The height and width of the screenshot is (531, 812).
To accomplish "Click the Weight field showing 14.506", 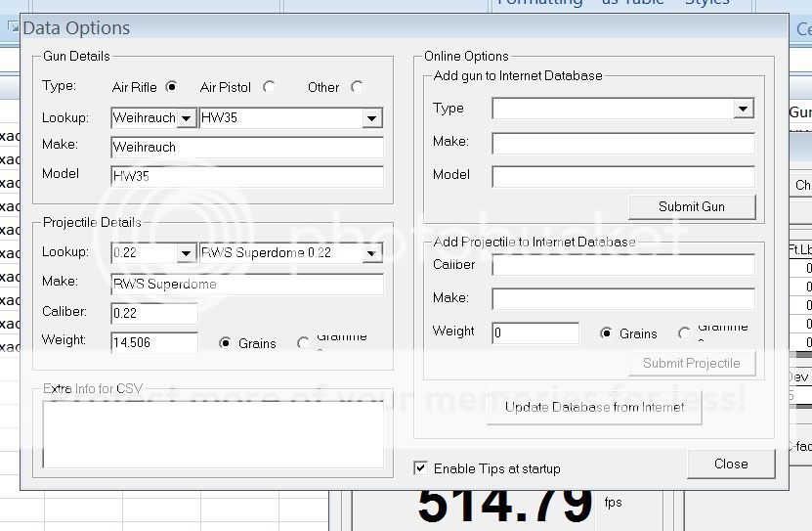I will 154,342.
